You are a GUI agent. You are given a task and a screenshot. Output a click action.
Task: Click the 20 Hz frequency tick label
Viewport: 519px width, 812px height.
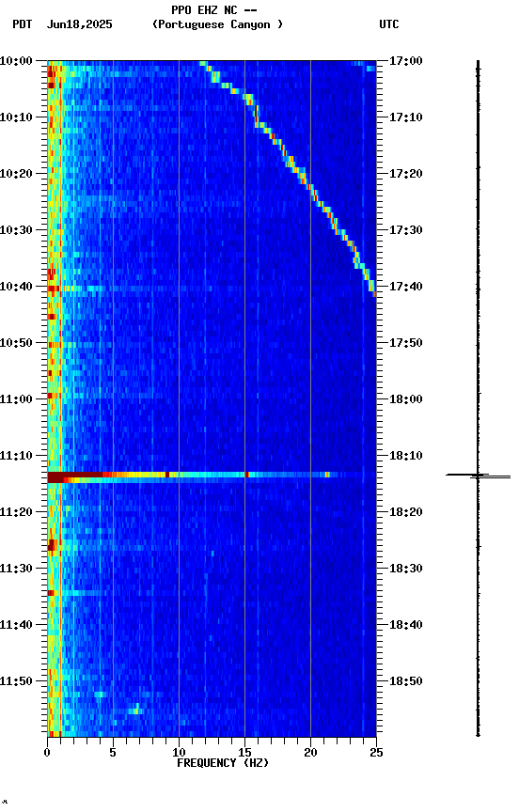(310, 753)
